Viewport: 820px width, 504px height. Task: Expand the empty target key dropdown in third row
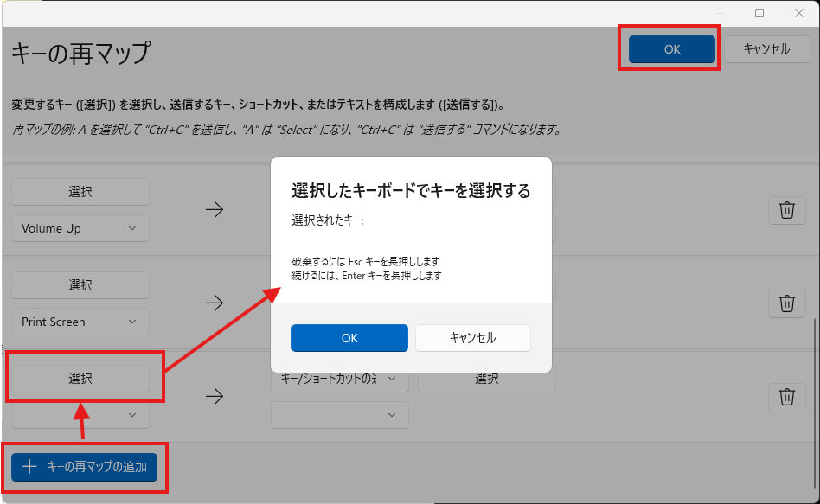pyautogui.click(x=339, y=415)
